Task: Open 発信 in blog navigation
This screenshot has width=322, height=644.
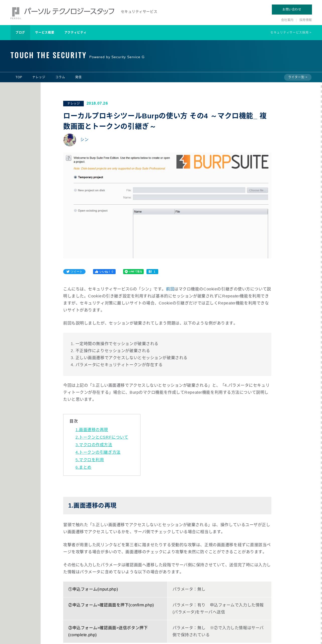Action: tap(78, 77)
